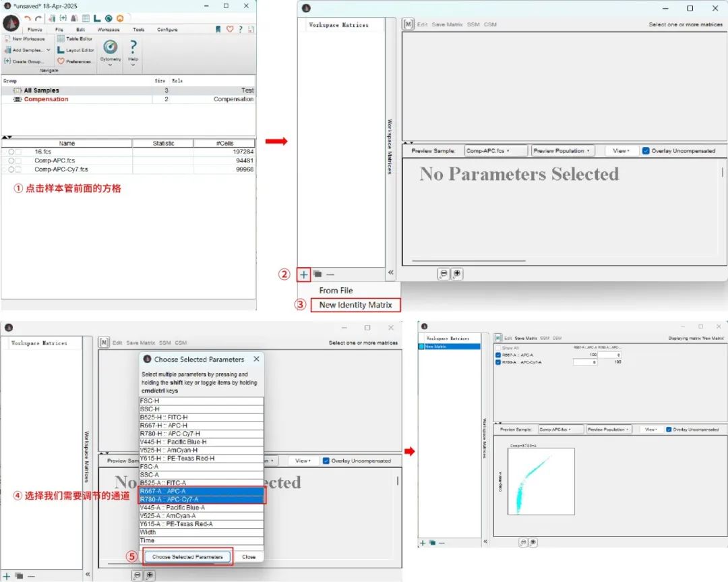Open Preferences with the heart icon
728x582 pixels.
(61, 61)
